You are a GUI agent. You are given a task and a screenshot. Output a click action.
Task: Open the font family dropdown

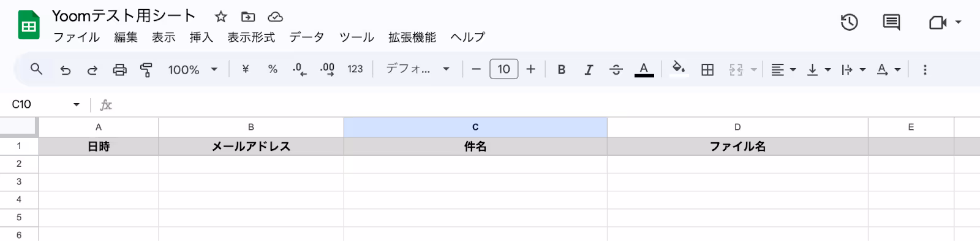[x=418, y=69]
